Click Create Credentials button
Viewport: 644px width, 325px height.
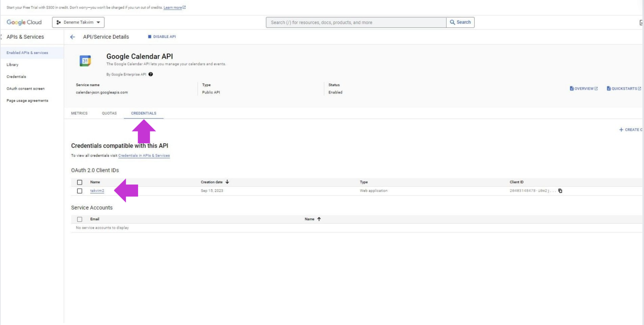click(631, 130)
